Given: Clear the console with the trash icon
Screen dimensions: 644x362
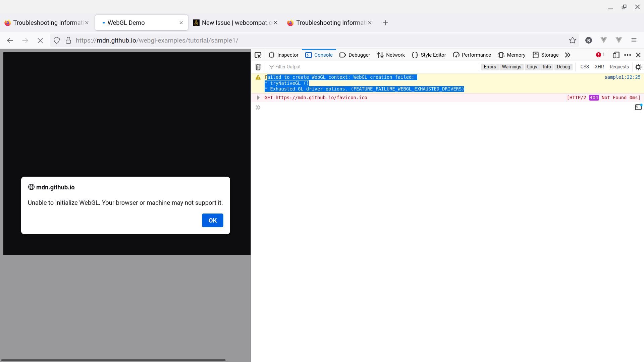Looking at the screenshot, I should pos(258,67).
